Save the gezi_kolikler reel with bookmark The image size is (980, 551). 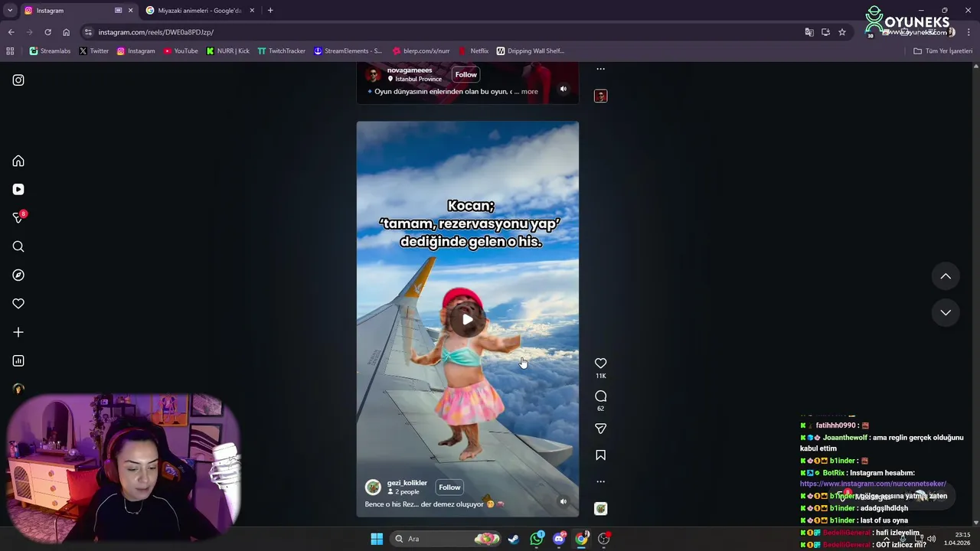coord(601,455)
